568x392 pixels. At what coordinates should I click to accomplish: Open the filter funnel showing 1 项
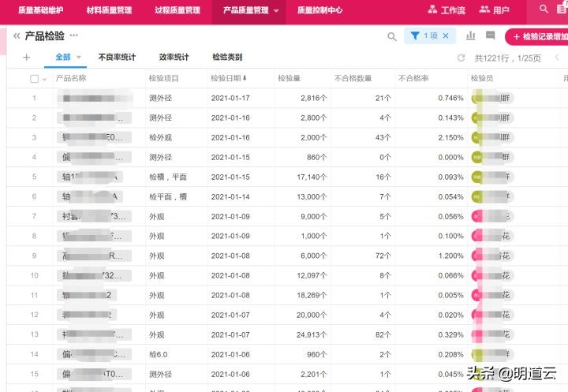(x=415, y=35)
